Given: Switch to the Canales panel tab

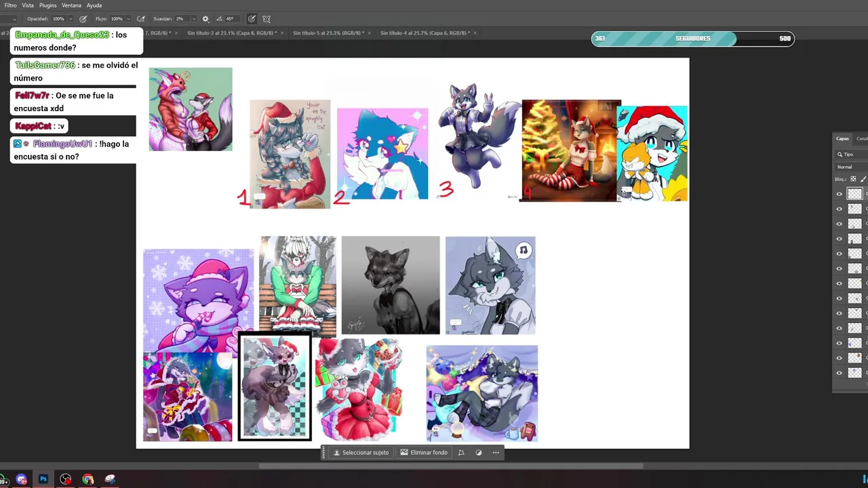Looking at the screenshot, I should (862, 138).
